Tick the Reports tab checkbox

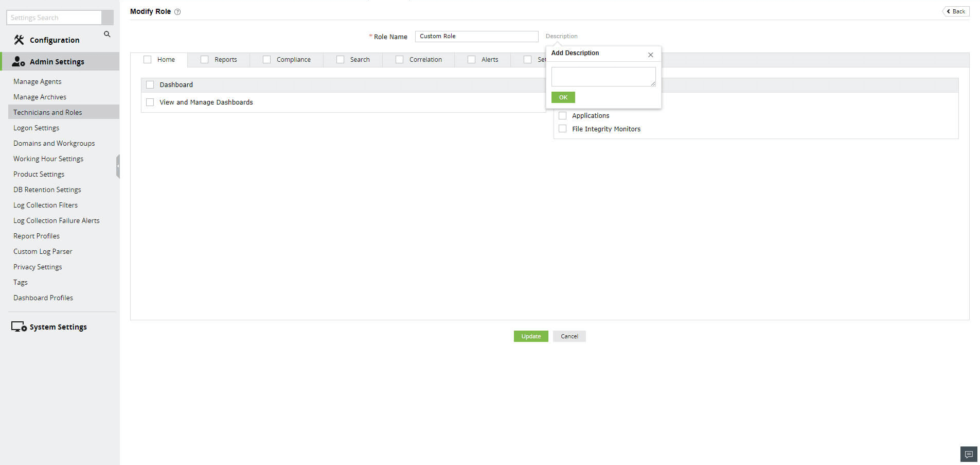(205, 60)
